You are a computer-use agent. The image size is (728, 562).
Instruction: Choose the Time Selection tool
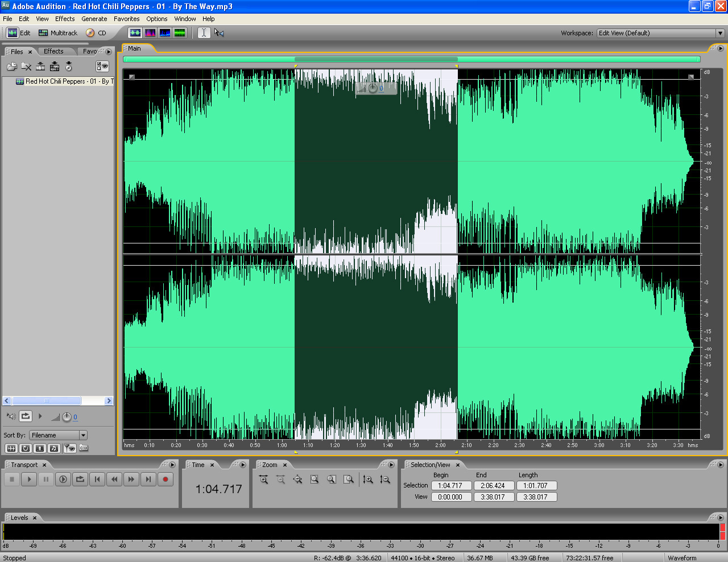coord(204,33)
